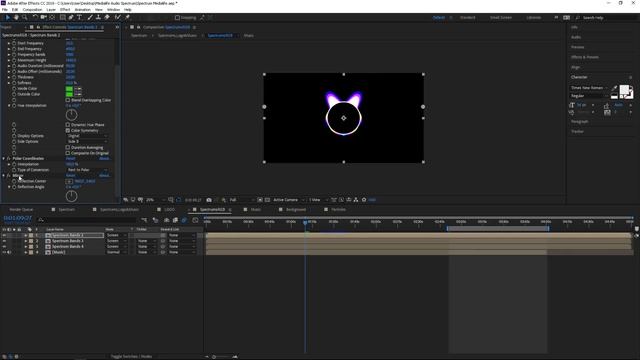Click the Inside Color green swatch
The height and width of the screenshot is (360, 640).
69,89
